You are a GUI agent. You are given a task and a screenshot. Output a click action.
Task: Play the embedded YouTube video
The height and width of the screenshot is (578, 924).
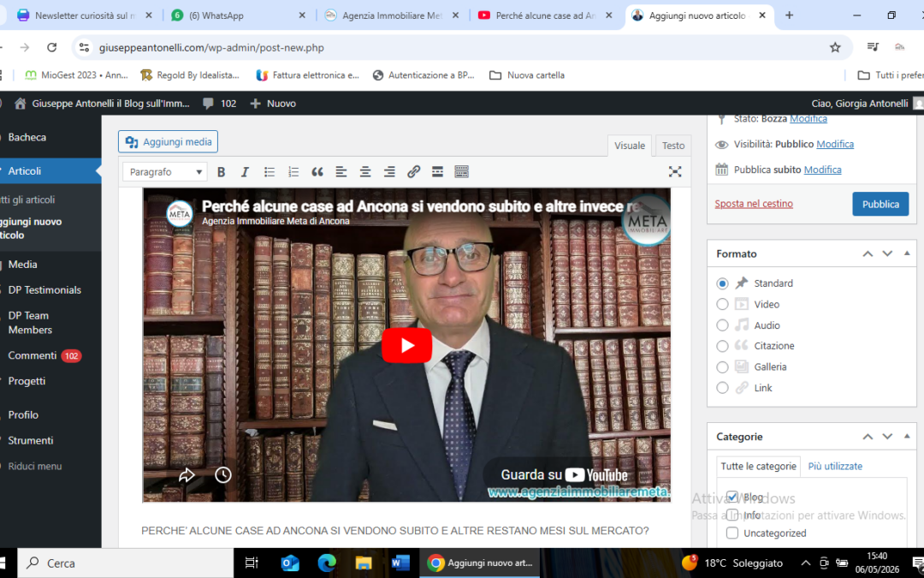click(x=406, y=345)
